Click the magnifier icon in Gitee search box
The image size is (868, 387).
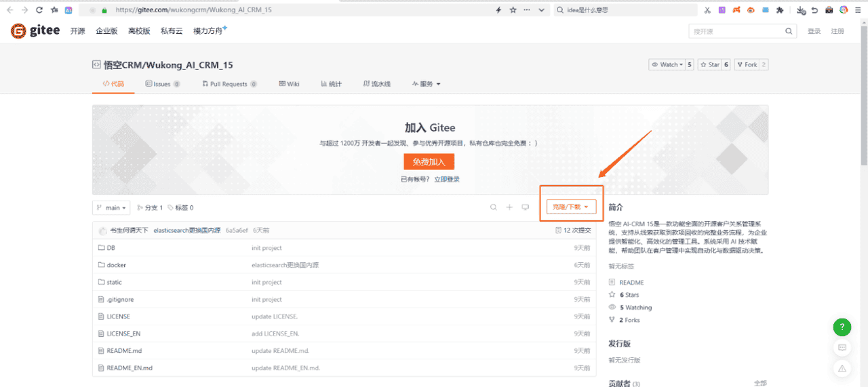coord(789,31)
